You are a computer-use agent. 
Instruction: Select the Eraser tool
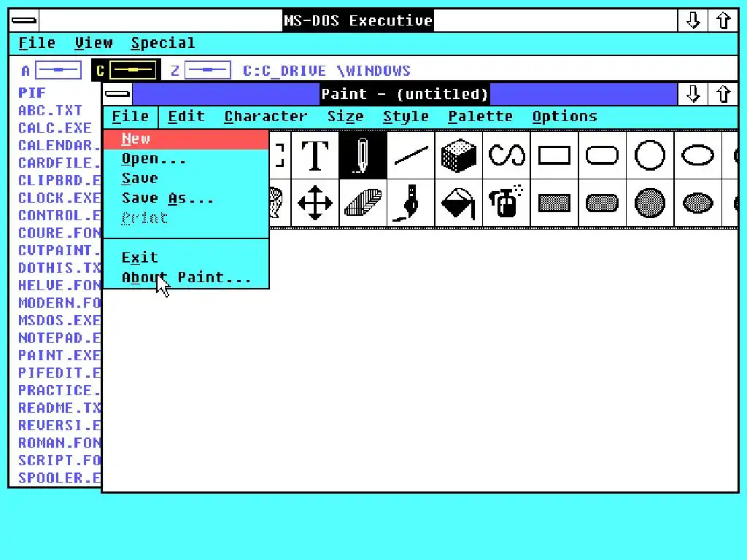coord(363,203)
